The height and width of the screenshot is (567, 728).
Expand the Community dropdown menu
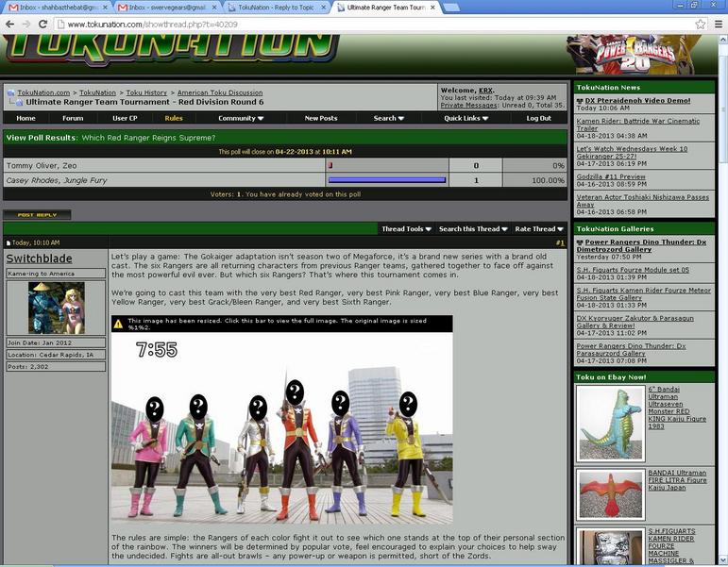point(241,118)
